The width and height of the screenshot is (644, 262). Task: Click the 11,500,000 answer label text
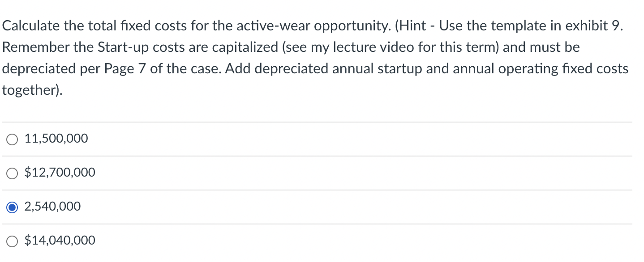pyautogui.click(x=56, y=139)
